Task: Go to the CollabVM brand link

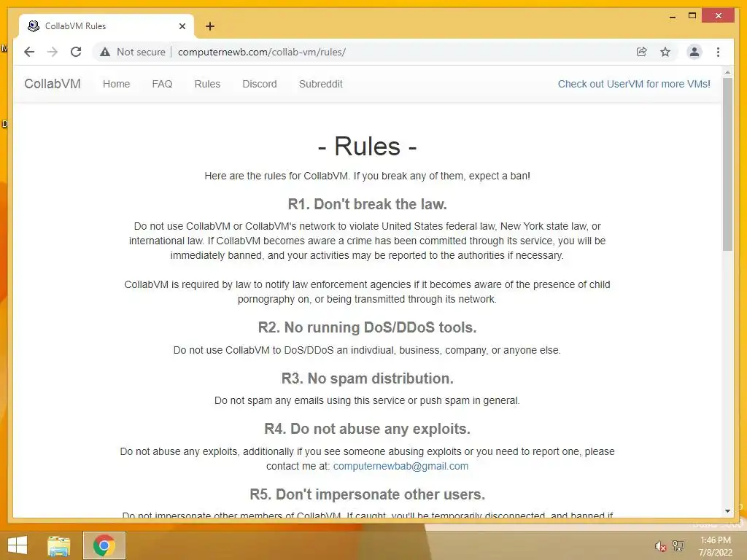Action: [x=53, y=84]
